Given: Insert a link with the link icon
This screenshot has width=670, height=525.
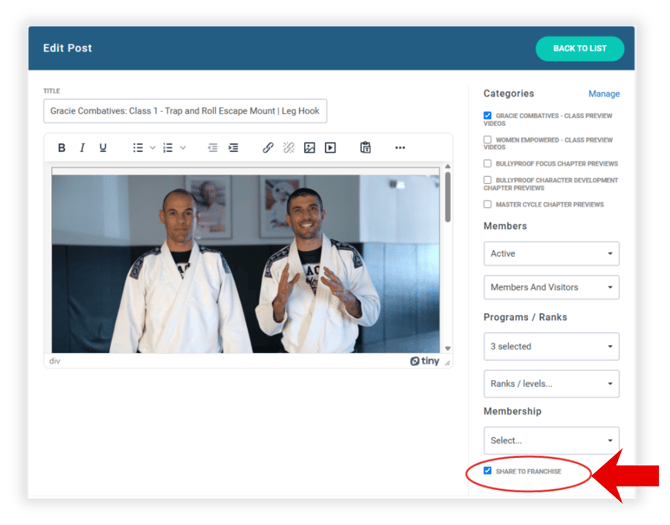Looking at the screenshot, I should 268,148.
